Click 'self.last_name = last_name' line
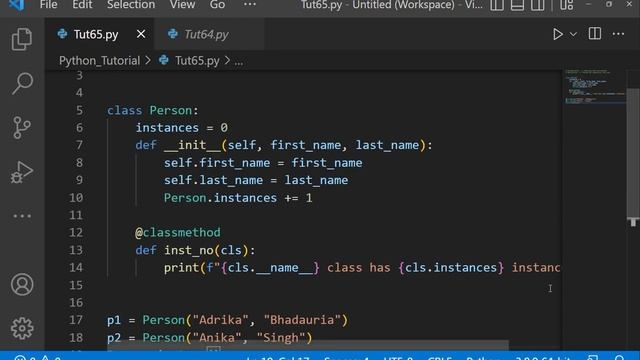Screen dimensions: 640x360 (x=256, y=180)
